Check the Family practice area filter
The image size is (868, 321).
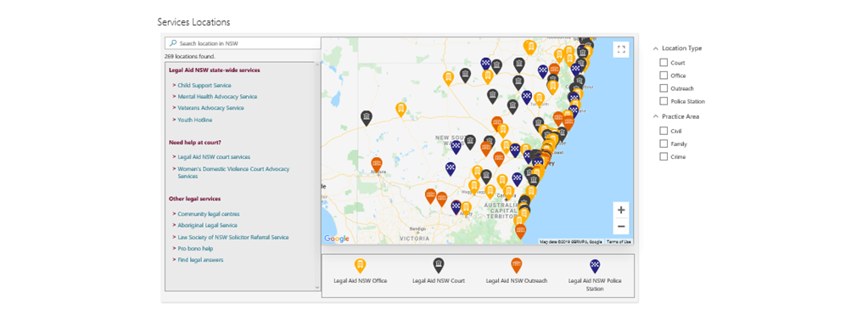(x=664, y=144)
